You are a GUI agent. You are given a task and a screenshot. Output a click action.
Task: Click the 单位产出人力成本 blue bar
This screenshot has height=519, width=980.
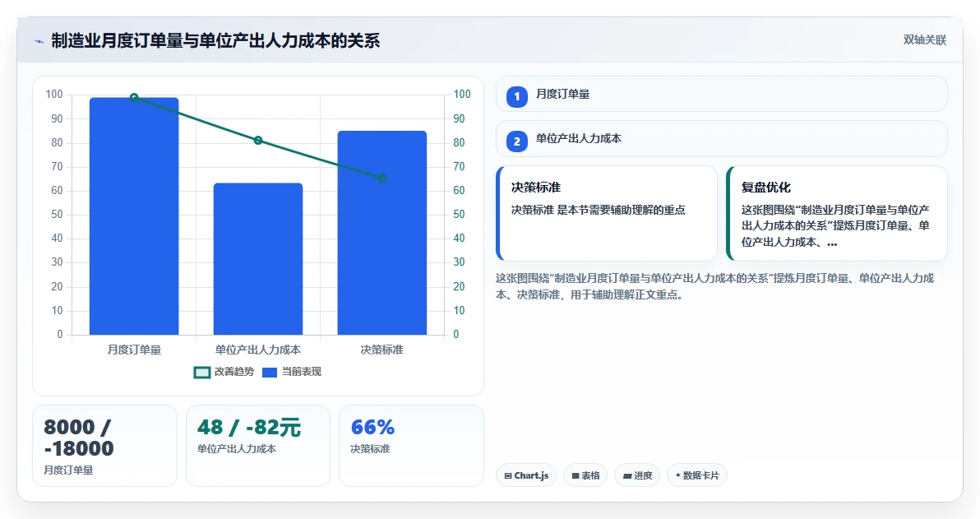tap(258, 259)
